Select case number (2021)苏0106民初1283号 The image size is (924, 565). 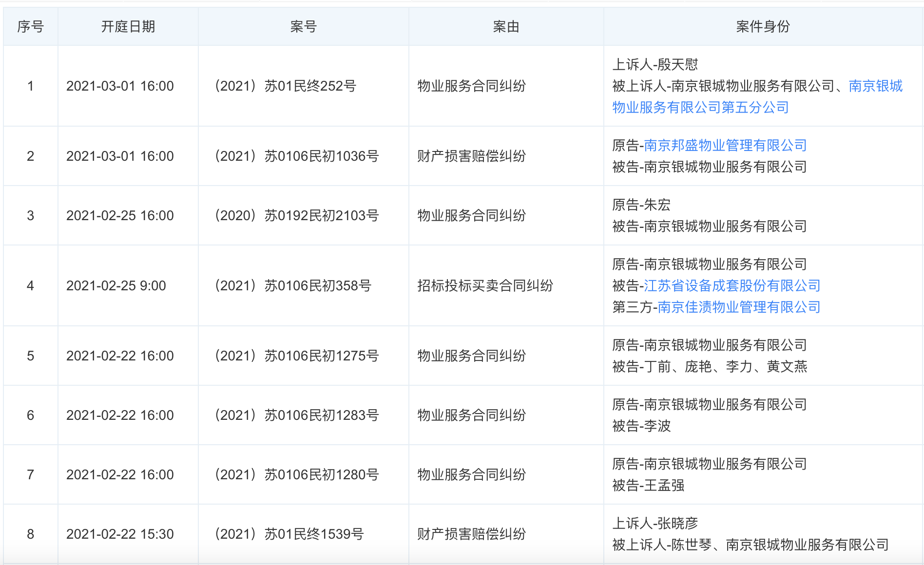pos(296,415)
